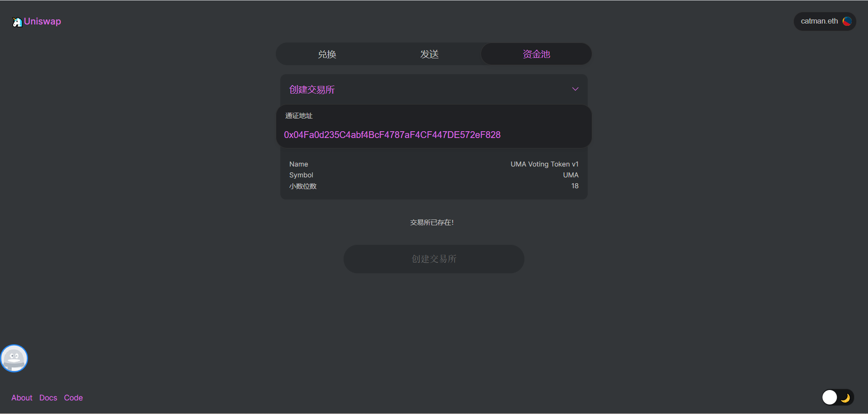868x414 pixels.
Task: Open the catman.eth account button
Action: (825, 21)
